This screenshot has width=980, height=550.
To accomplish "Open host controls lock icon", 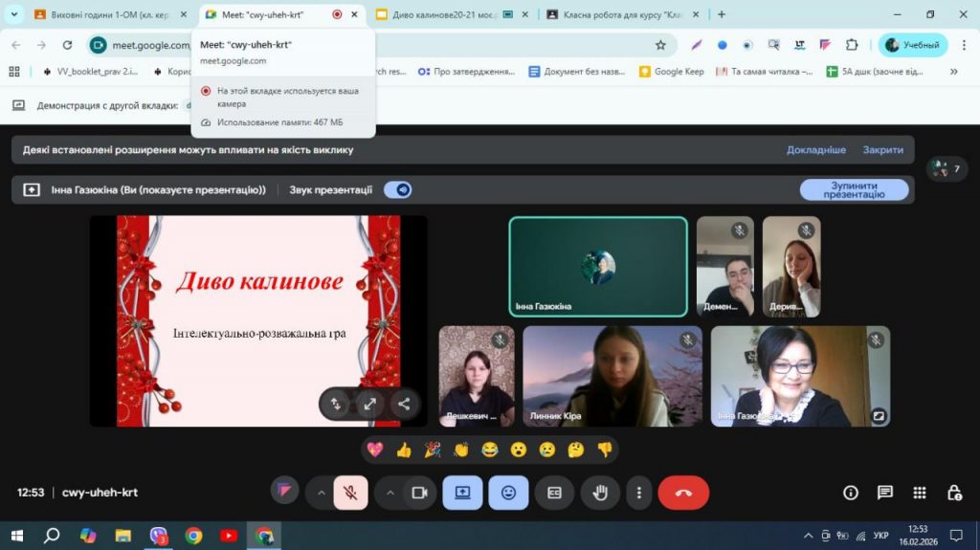I will click(x=953, y=493).
